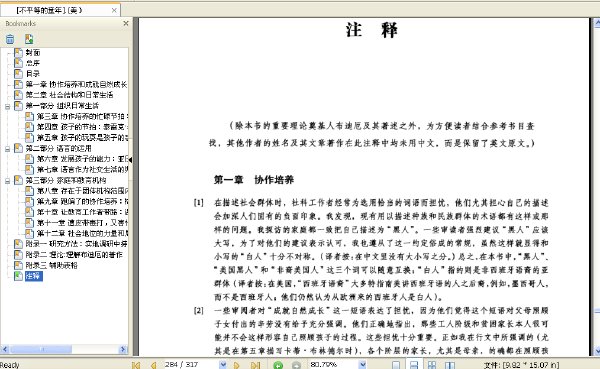Open the 第四章 孩子的节拍 bookmark
Image resolution: width=600 pixels, height=369 pixels.
click(82, 127)
